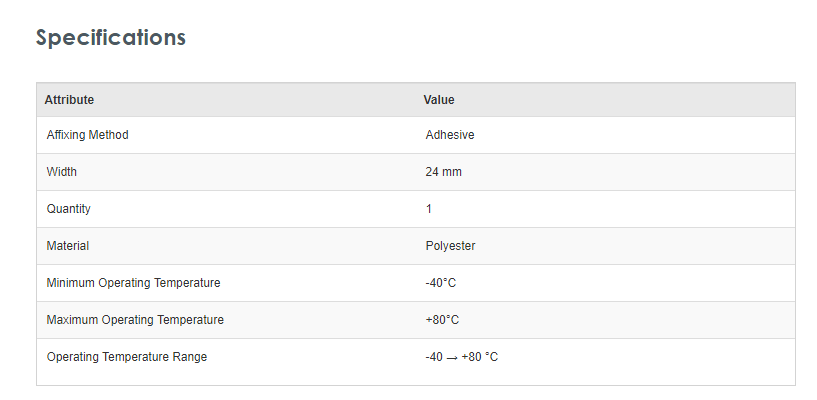Screen dimensions: 817x400
Task: Select the Material attribute label
Action: (x=68, y=246)
